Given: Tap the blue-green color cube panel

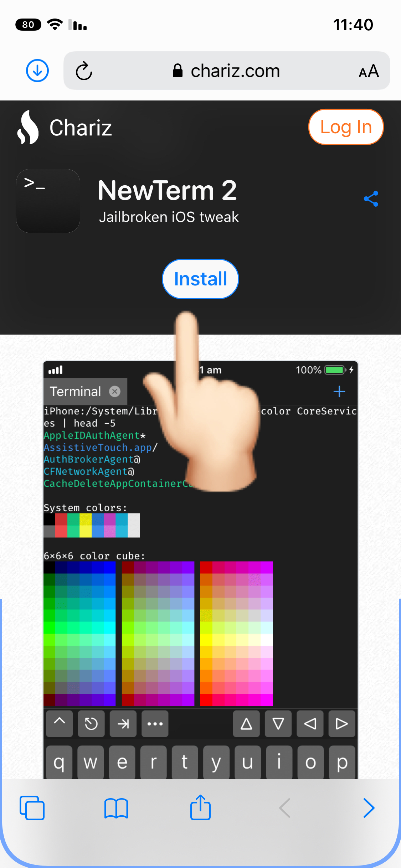Looking at the screenshot, I should 79,634.
